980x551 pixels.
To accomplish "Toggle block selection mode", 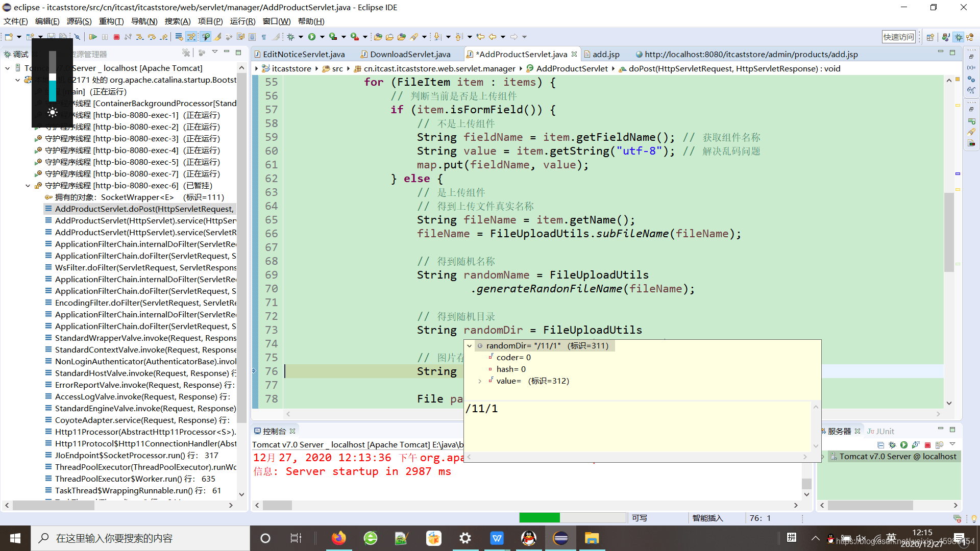I will pos(252,37).
